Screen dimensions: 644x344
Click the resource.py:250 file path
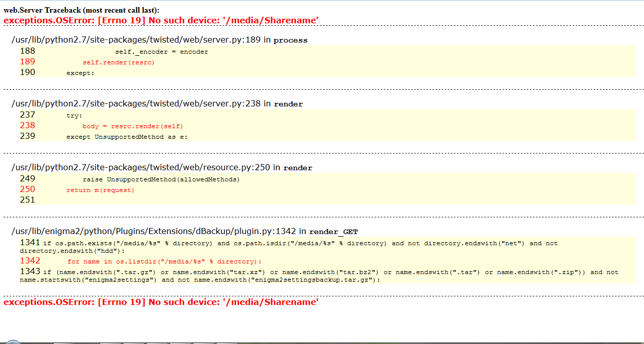click(x=141, y=168)
